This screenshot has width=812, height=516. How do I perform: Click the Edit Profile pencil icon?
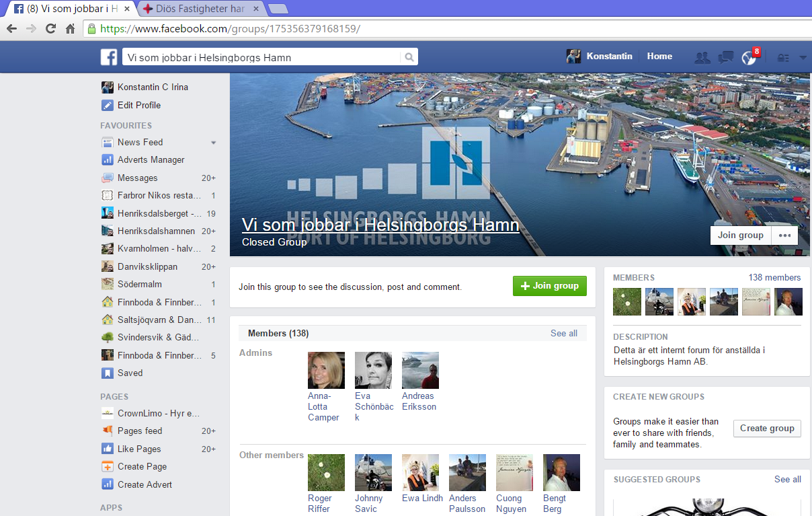(107, 105)
